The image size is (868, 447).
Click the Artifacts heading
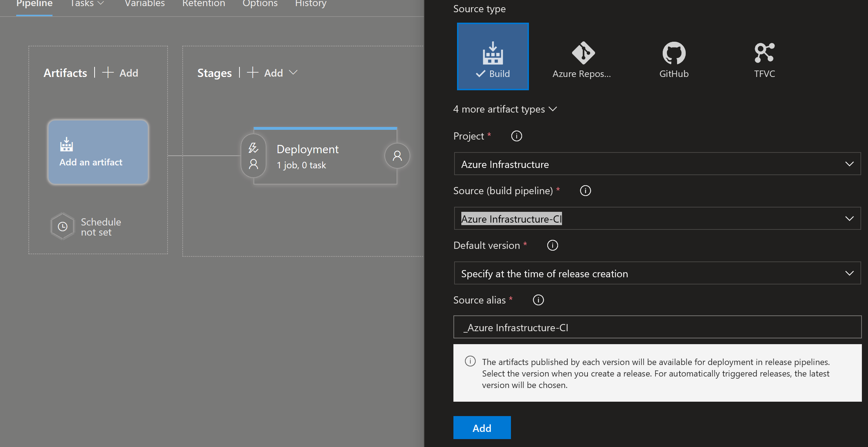click(65, 73)
